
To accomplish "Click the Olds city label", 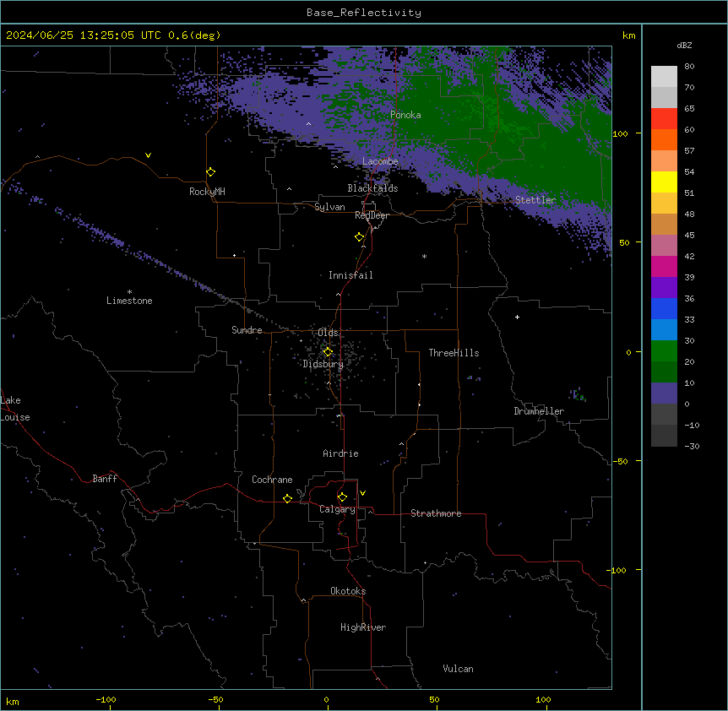I will coord(328,333).
